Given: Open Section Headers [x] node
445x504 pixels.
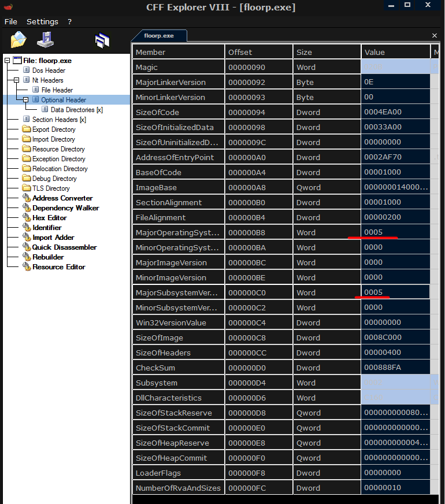Looking at the screenshot, I should tap(59, 120).
